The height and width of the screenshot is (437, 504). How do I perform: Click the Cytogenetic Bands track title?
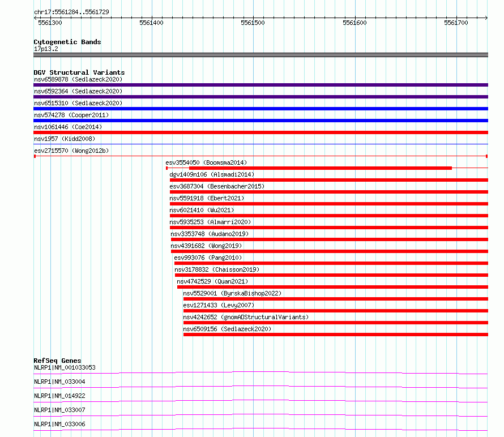[67, 42]
